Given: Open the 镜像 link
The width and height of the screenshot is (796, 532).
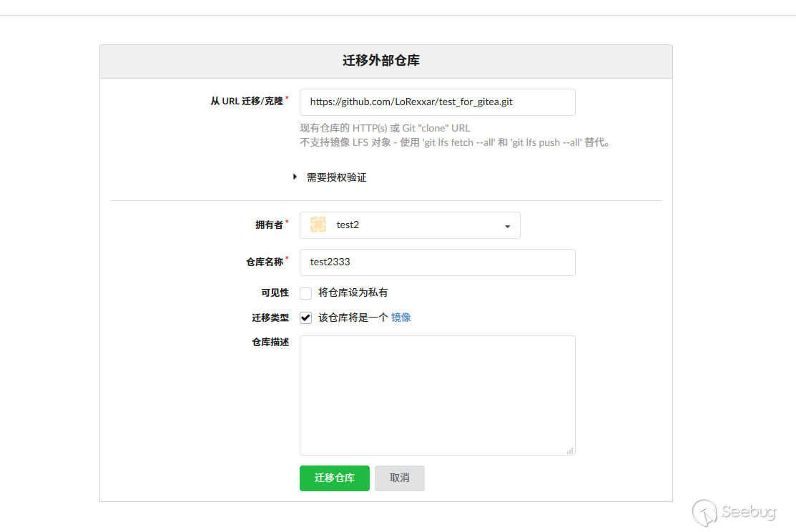Looking at the screenshot, I should click(401, 317).
